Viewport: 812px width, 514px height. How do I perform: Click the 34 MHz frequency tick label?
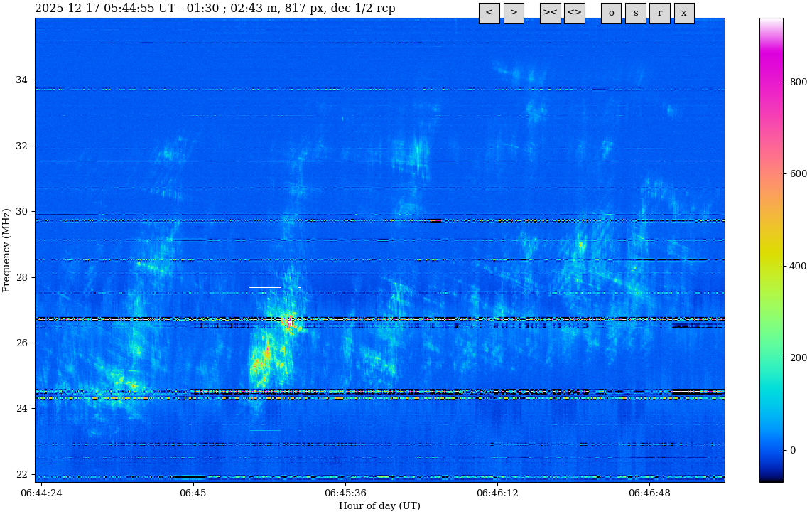[21, 80]
